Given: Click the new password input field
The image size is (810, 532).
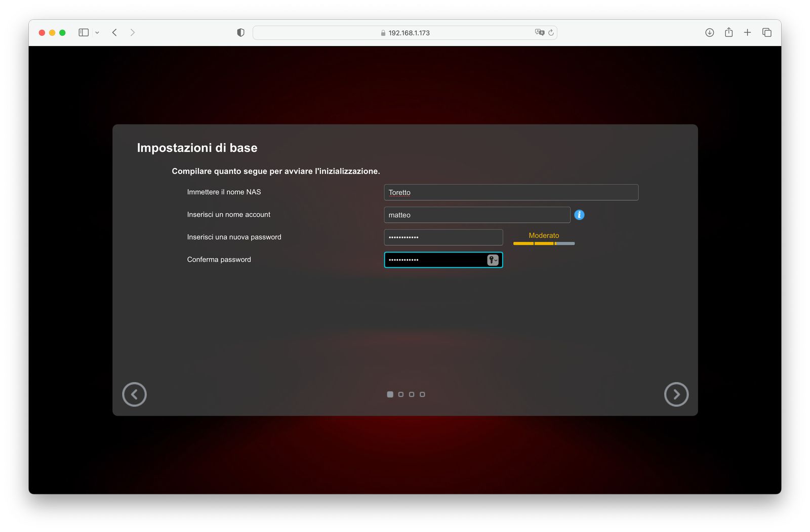Looking at the screenshot, I should 443,237.
